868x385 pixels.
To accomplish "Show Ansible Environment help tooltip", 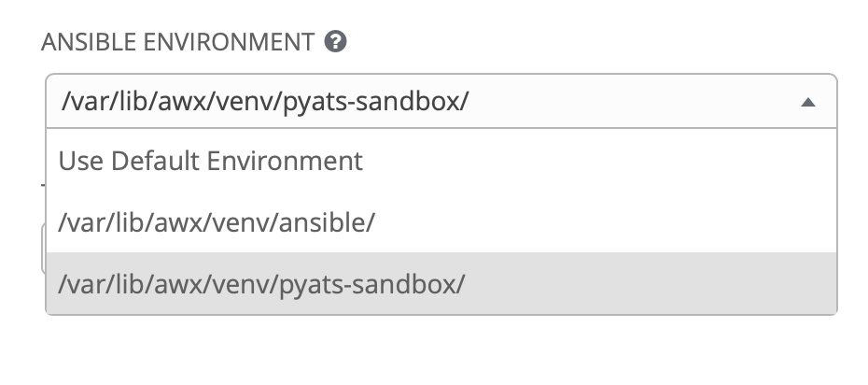I will (x=336, y=42).
